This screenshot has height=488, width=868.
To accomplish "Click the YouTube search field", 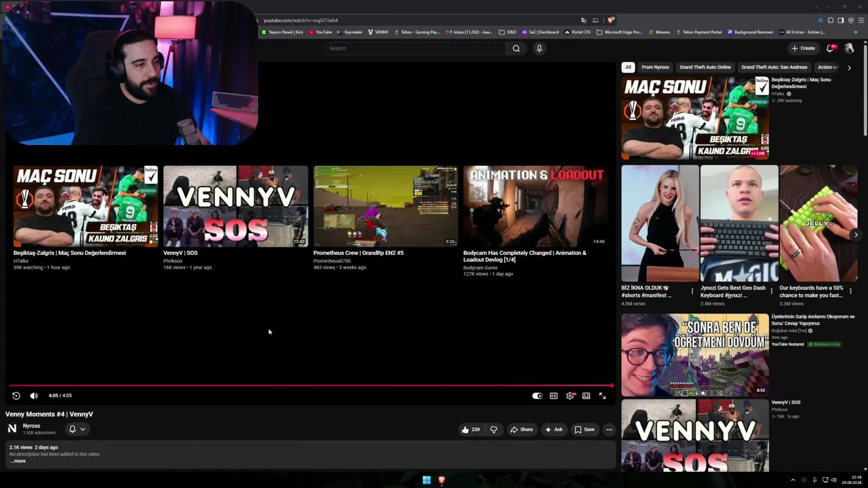I will coord(414,48).
